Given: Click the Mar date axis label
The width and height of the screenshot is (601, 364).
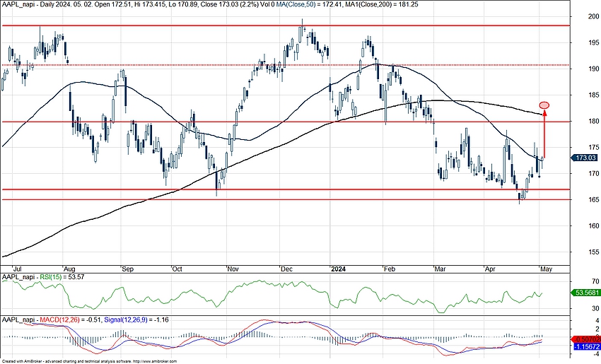Looking at the screenshot, I should (440, 269).
